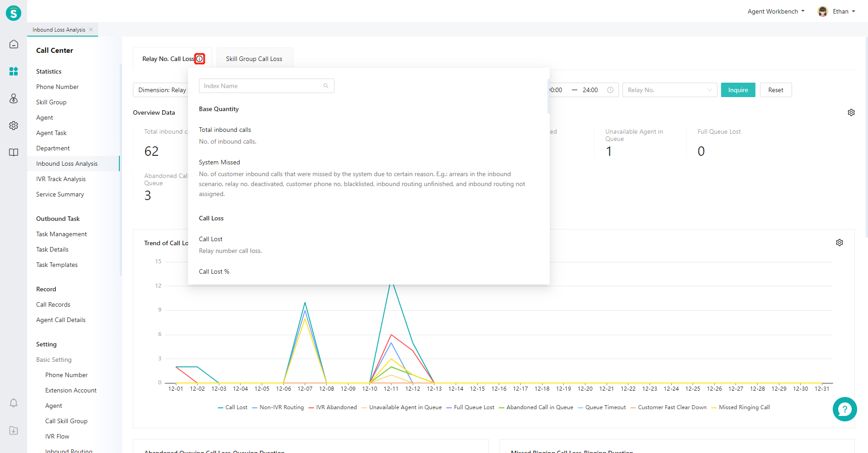868x453 pixels.
Task: Open Task Templates page
Action: (x=57, y=265)
